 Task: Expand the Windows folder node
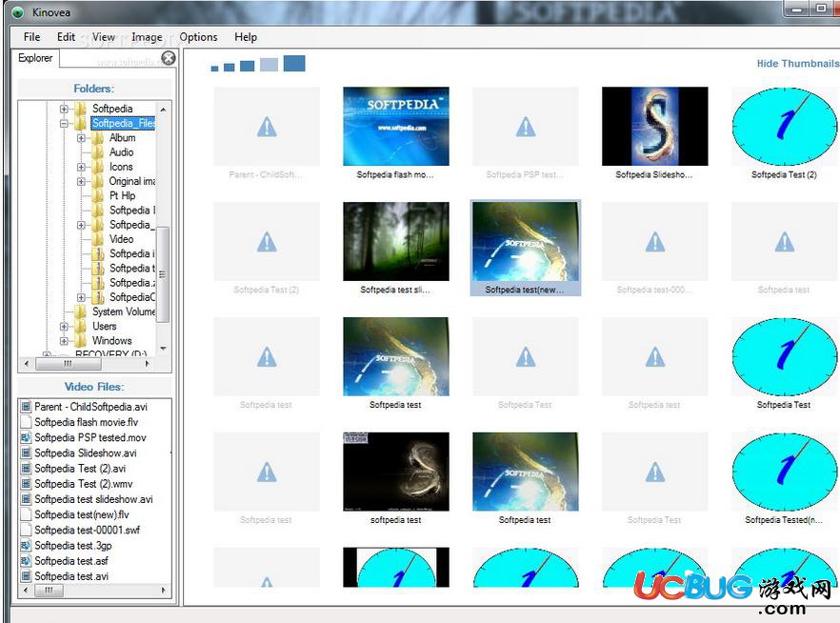click(64, 341)
